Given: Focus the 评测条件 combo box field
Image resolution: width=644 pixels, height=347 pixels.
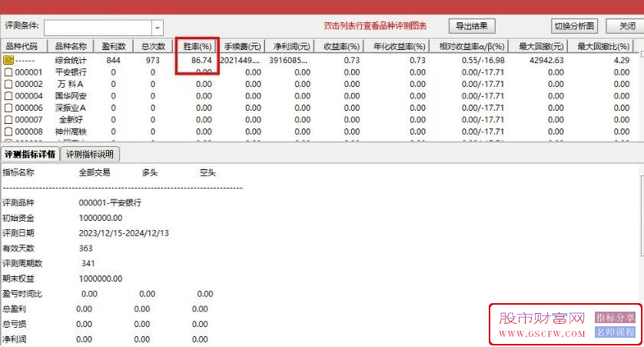Looking at the screenshot, I should point(98,28).
